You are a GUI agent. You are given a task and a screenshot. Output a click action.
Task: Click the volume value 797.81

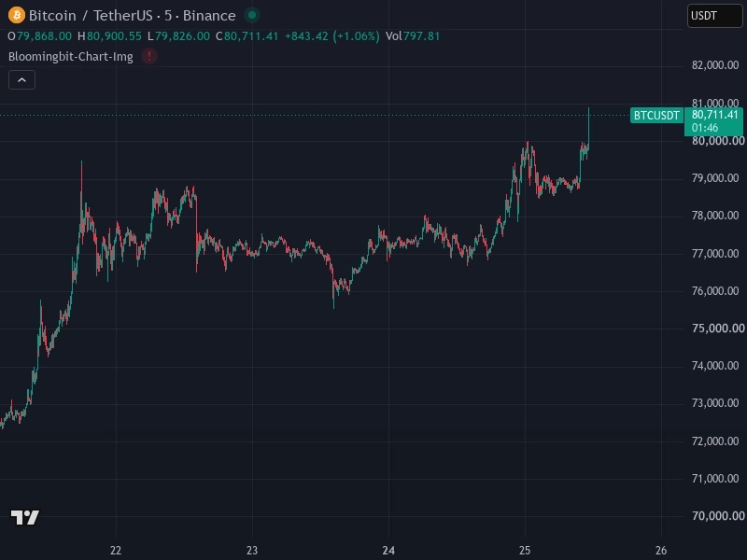tap(422, 36)
